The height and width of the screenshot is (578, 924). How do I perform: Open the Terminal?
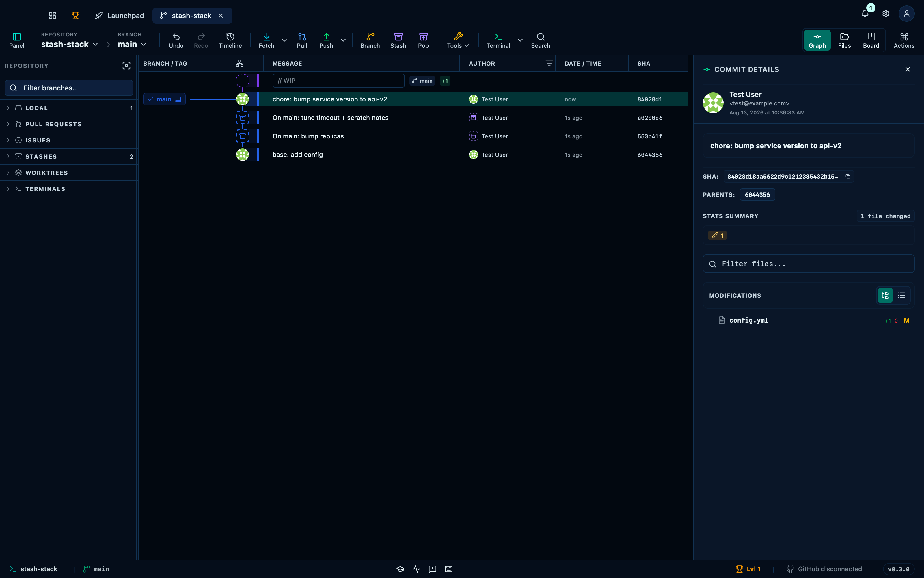coord(498,40)
